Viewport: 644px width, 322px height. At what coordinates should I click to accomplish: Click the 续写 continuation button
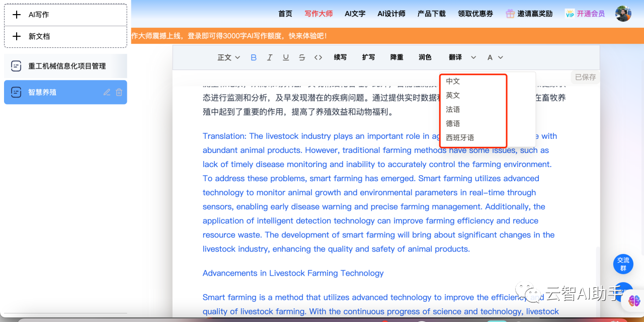[x=340, y=57]
